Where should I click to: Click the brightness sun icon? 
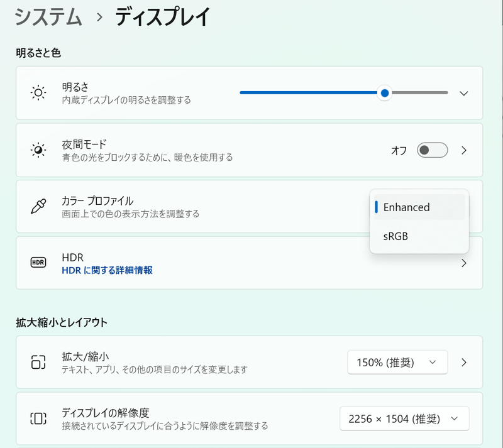coord(38,92)
